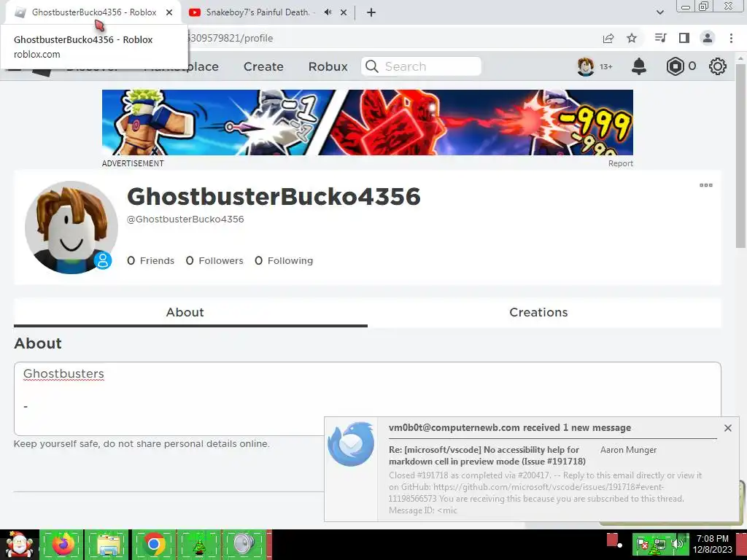747x560 pixels.
Task: Open the Robux balance hexagon icon
Action: 675,66
